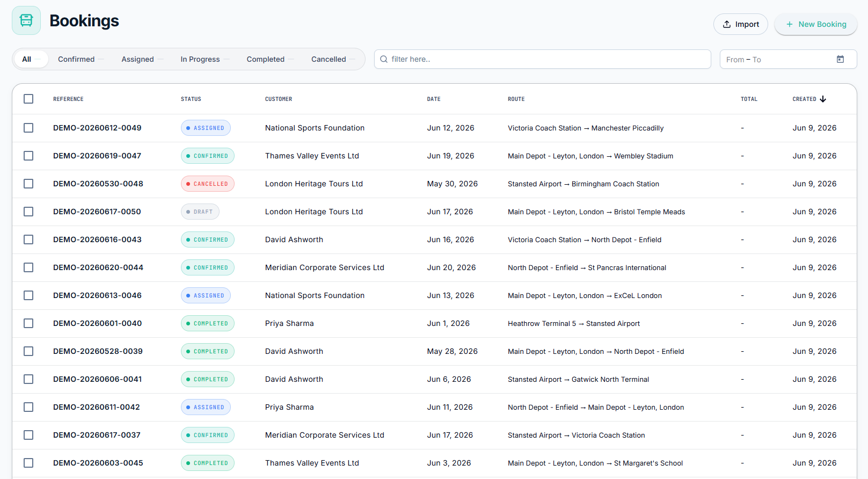Show the Completed bookings tab

[x=270, y=59]
